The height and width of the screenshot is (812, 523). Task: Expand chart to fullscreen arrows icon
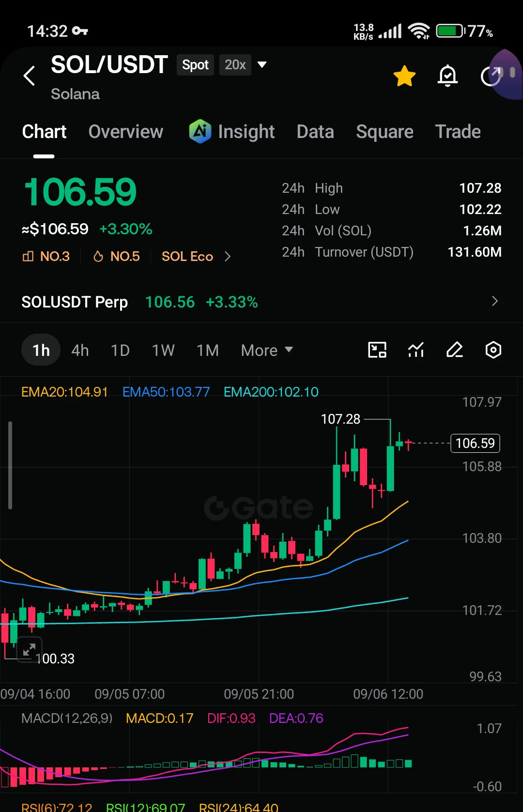click(30, 649)
